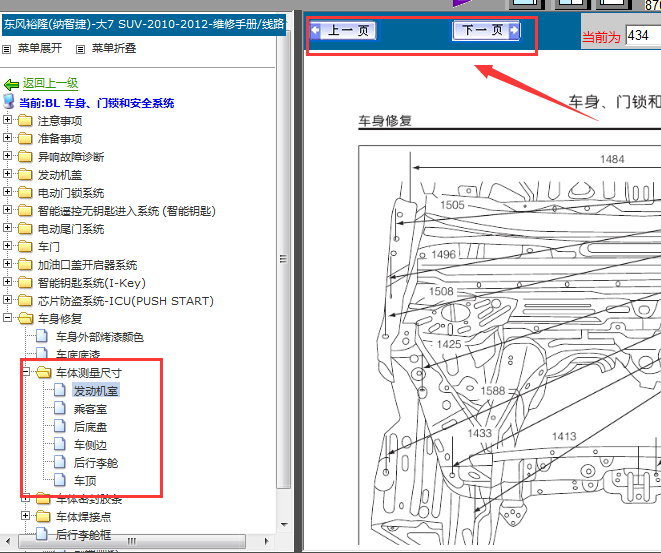
Task: Select the 车体焊接点 tree label
Action: click(83, 517)
